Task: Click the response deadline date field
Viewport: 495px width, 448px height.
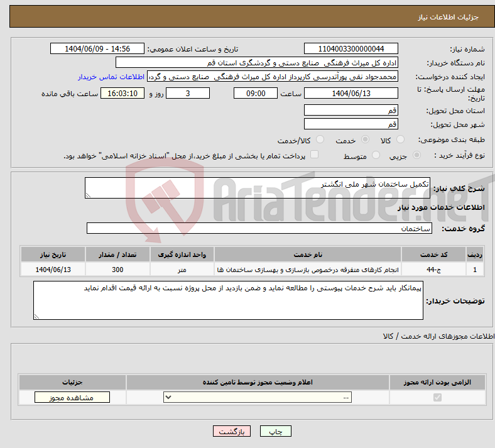Action: point(351,93)
